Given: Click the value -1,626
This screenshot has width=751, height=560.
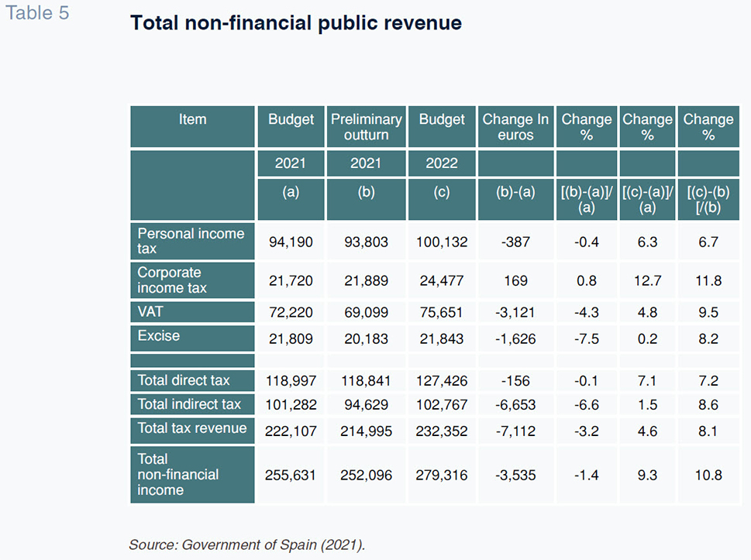Looking at the screenshot, I should click(x=515, y=339).
